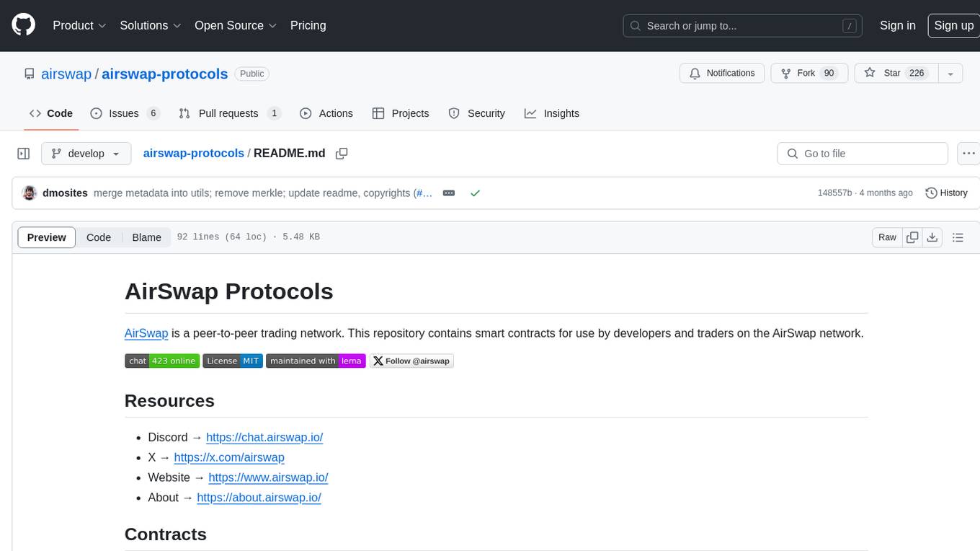Open the file History
This screenshot has height=551, width=980.
[946, 193]
